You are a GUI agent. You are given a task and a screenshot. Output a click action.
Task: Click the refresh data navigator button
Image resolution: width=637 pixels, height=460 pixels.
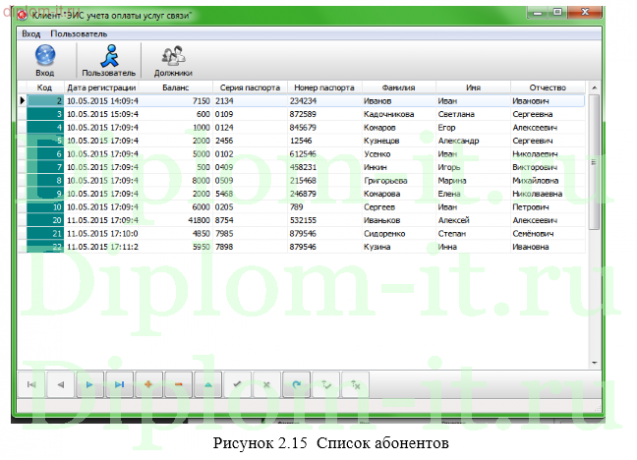(x=295, y=383)
